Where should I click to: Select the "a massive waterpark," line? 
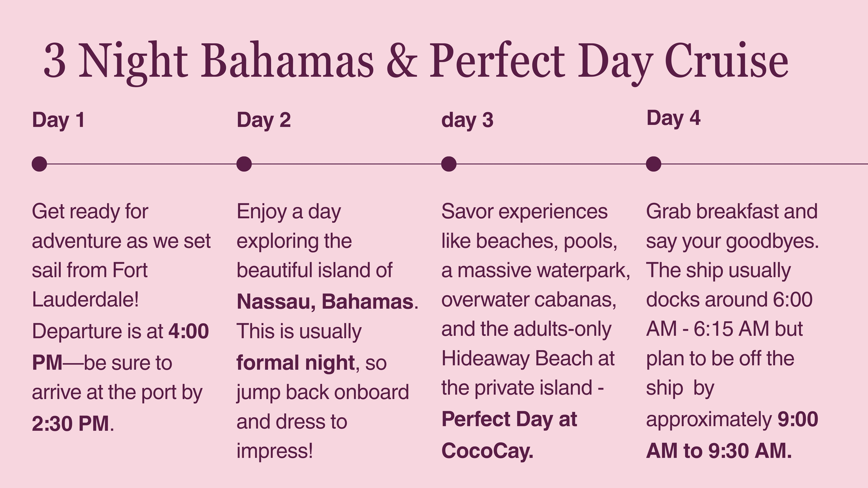coord(535,270)
